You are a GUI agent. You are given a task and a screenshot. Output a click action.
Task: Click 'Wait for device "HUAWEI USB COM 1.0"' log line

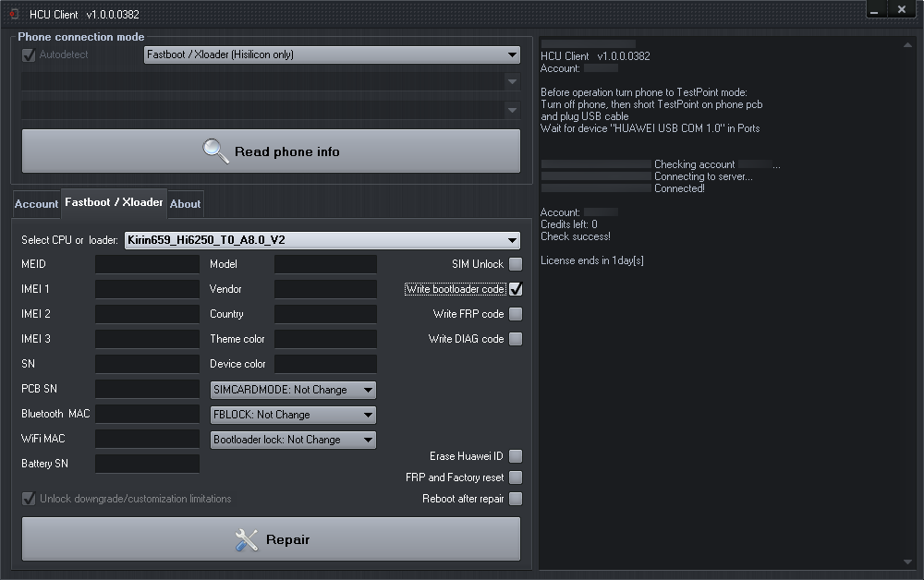pyautogui.click(x=650, y=128)
